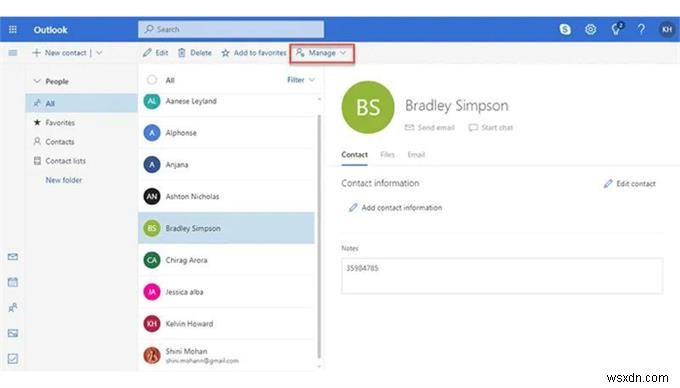The image size is (680, 388).
Task: Open KH account avatar menu
Action: 667,29
